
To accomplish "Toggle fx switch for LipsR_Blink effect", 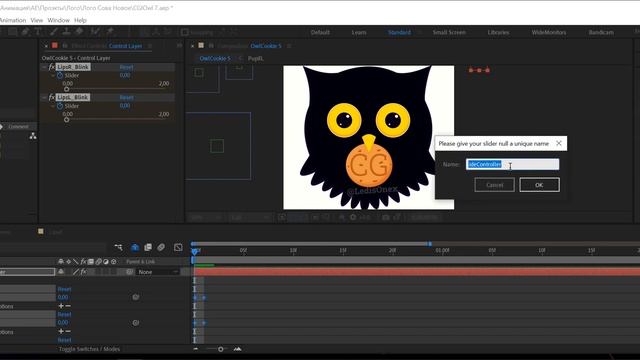I will click(52, 67).
